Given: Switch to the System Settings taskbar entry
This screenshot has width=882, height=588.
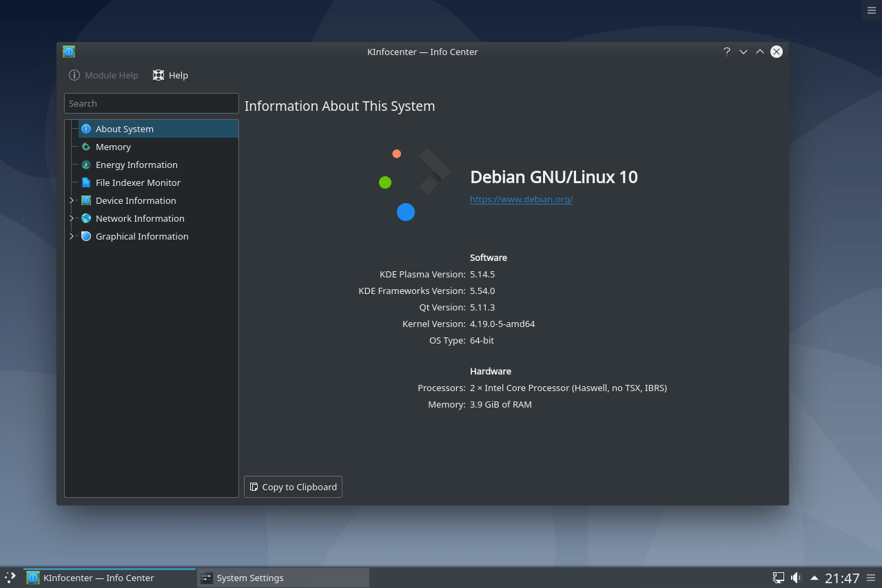Looking at the screenshot, I should (283, 578).
